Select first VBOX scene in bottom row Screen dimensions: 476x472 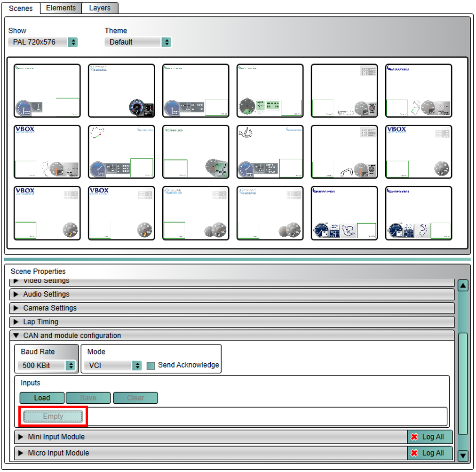point(47,213)
